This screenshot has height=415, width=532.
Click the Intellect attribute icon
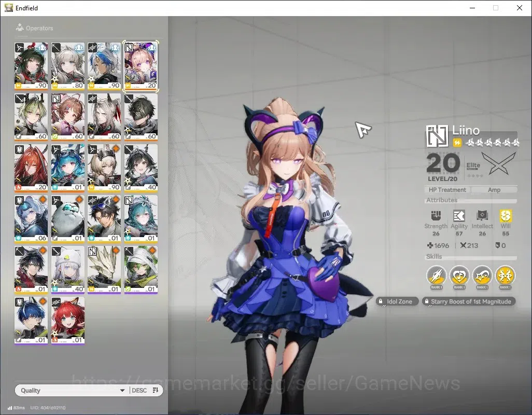click(482, 215)
